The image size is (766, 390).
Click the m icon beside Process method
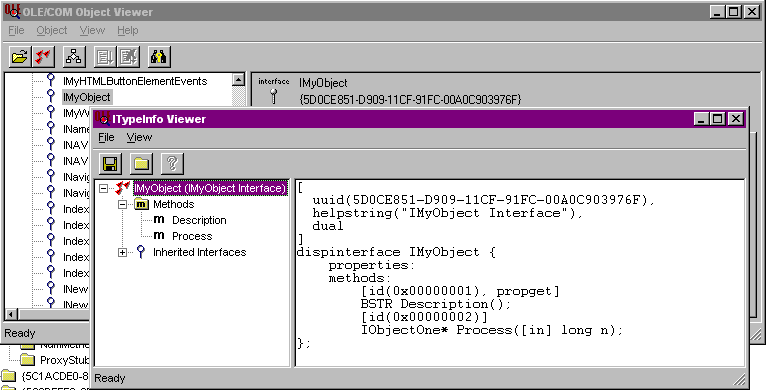159,236
